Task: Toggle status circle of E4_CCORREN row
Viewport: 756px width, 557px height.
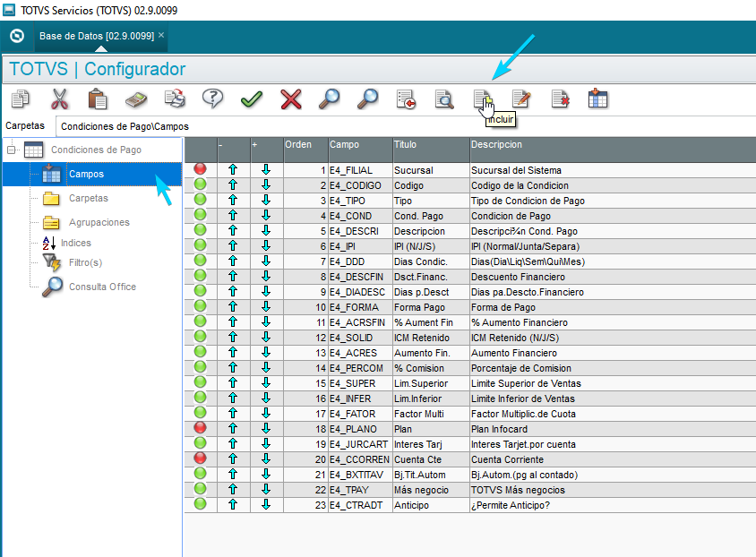Action: pyautogui.click(x=200, y=458)
